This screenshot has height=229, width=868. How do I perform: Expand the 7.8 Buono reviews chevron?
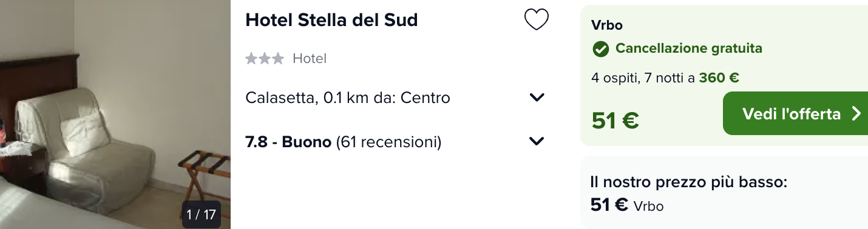point(537,142)
